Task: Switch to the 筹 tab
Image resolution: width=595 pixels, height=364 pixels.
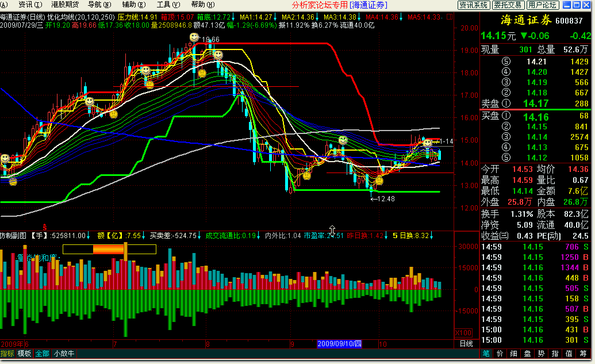Action: click(583, 354)
